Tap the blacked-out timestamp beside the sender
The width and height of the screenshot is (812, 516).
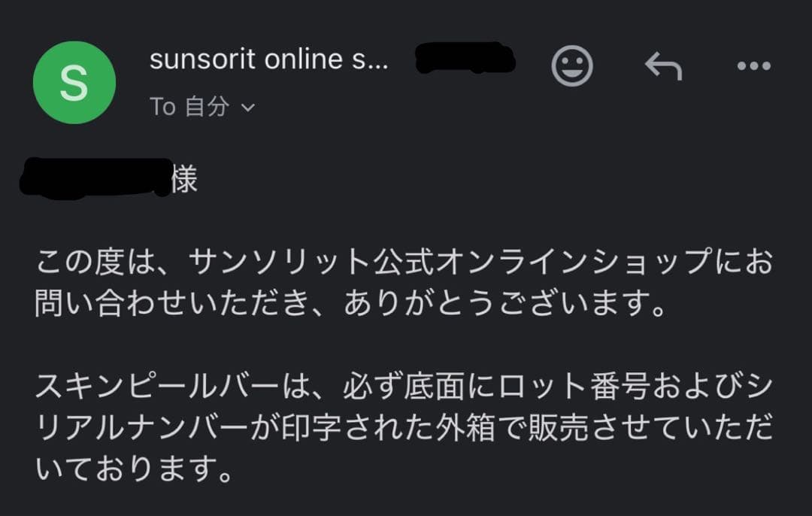465,59
